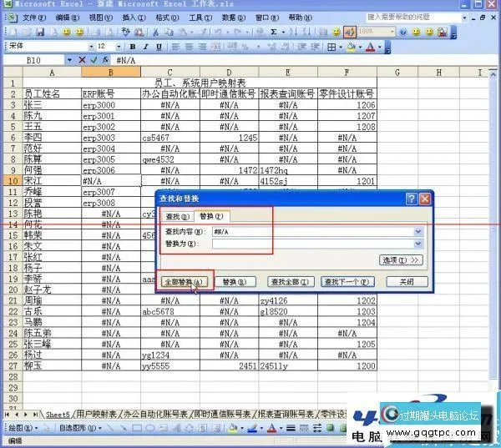Expand the Replace with dropdown arrow
Viewport: 501px width, 448px height.
(x=418, y=244)
